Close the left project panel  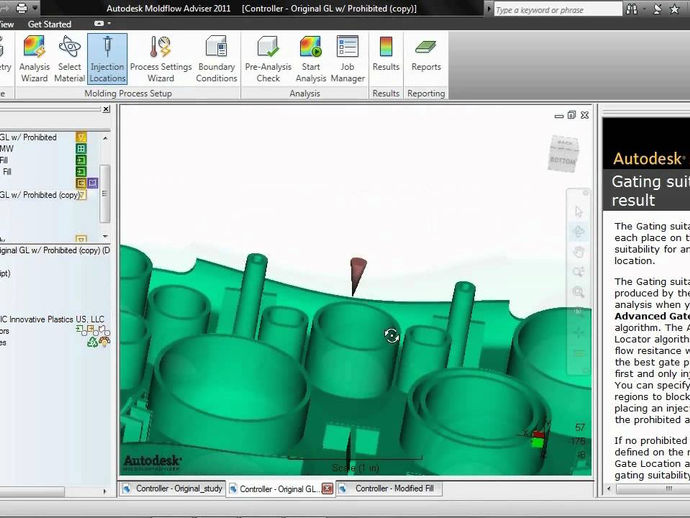point(106,109)
